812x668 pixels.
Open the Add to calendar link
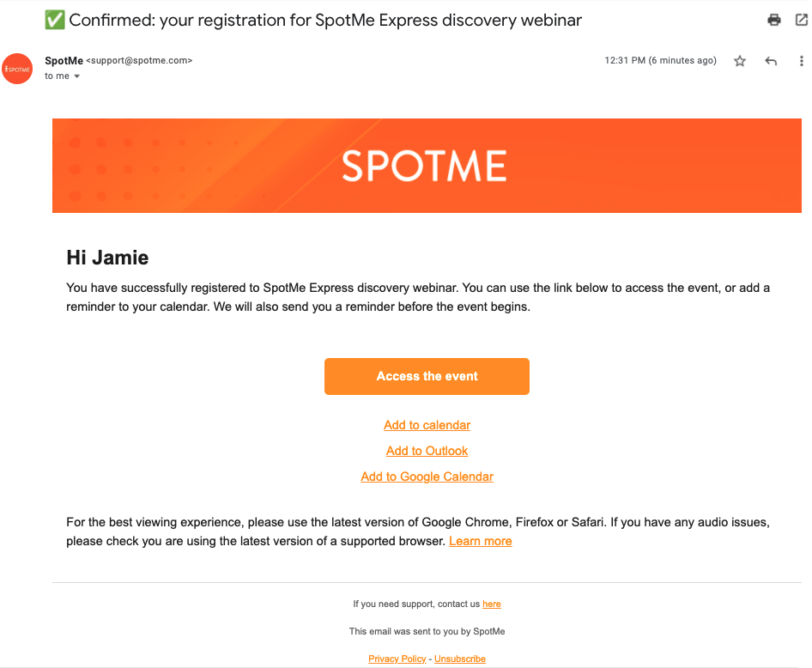[427, 425]
